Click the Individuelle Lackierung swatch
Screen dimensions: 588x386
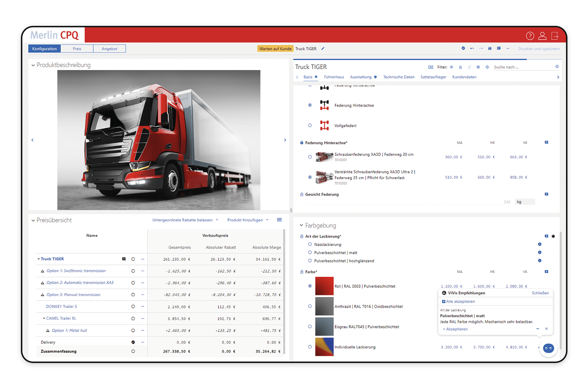[x=324, y=347]
